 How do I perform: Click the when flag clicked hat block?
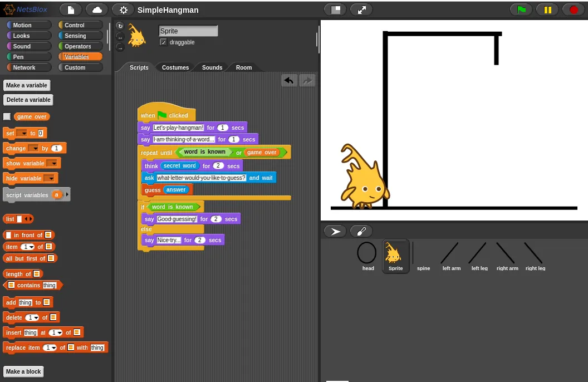(166, 112)
